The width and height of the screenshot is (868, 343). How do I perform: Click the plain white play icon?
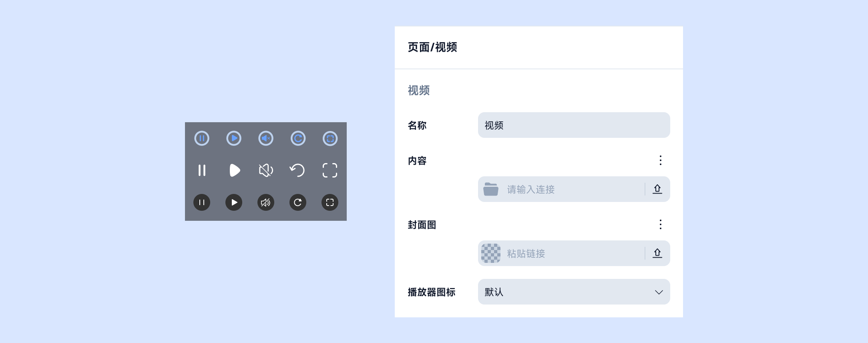[x=235, y=170]
